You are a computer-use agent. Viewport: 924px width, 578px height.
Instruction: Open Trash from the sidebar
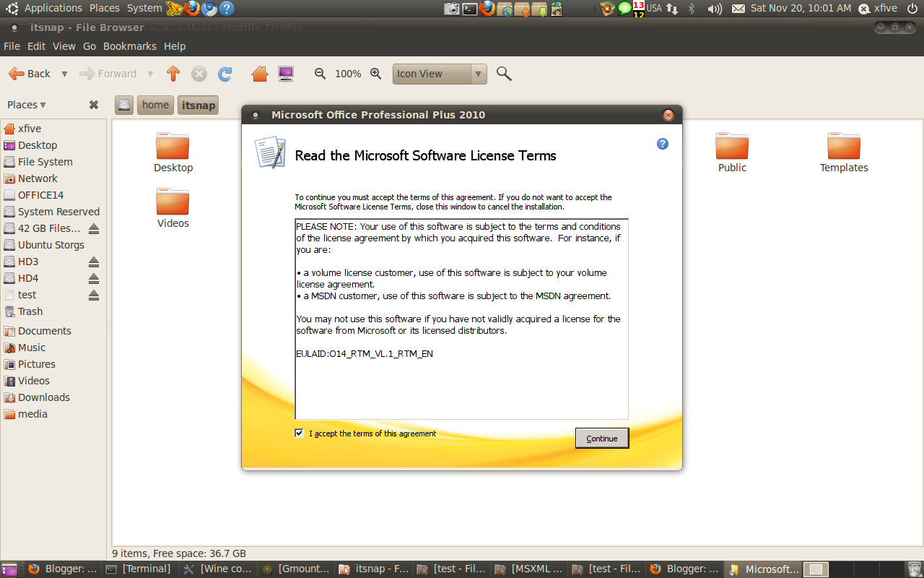(53, 311)
